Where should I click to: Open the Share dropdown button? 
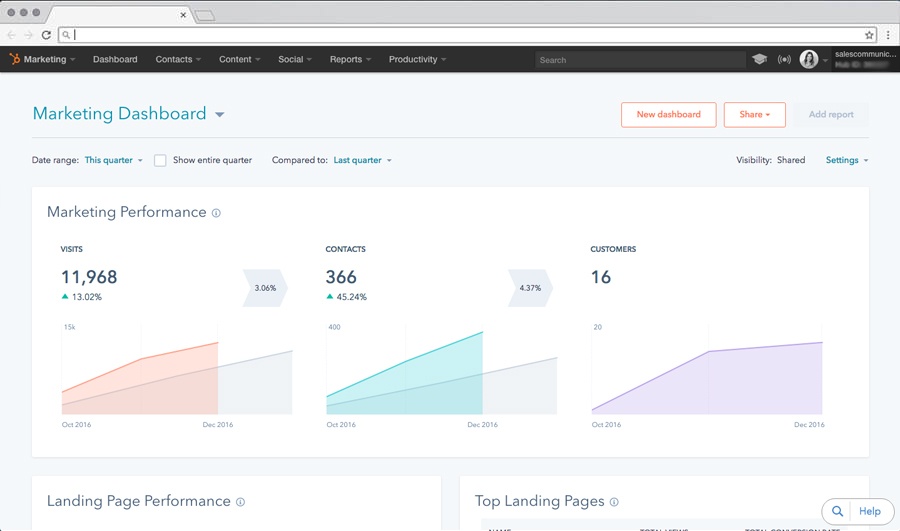[x=754, y=115]
